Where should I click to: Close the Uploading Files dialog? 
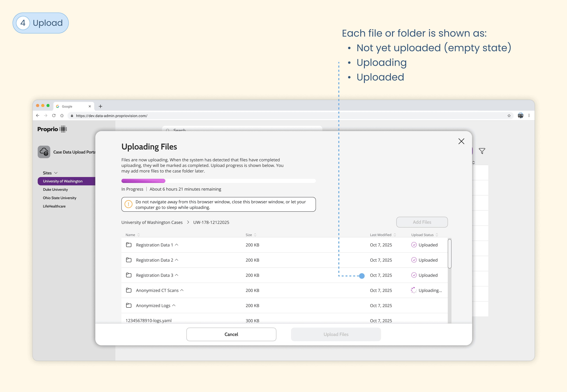461,141
